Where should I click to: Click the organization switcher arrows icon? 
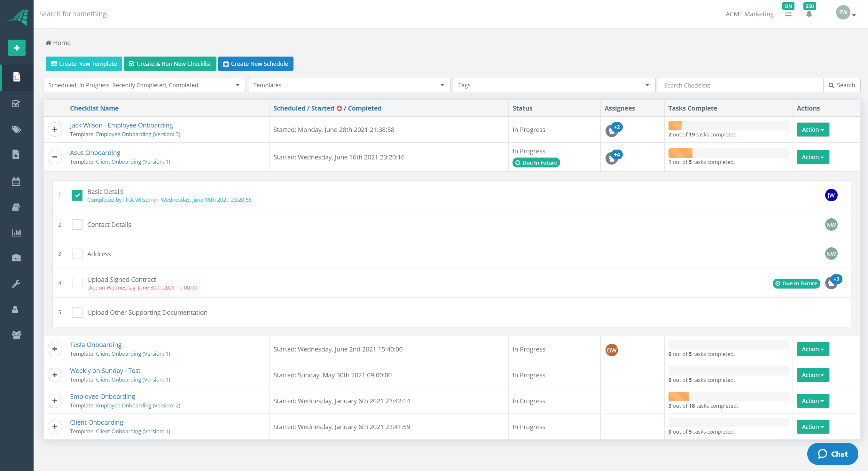tap(788, 14)
